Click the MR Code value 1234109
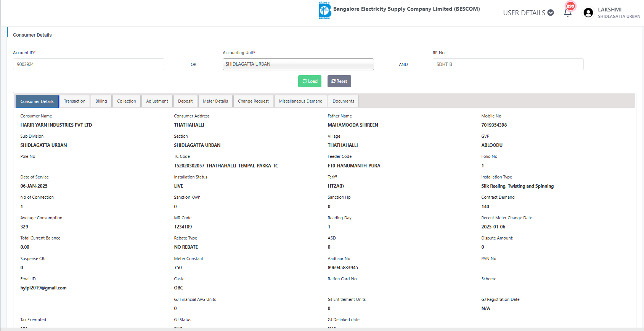This screenshot has height=331, width=644. click(183, 227)
